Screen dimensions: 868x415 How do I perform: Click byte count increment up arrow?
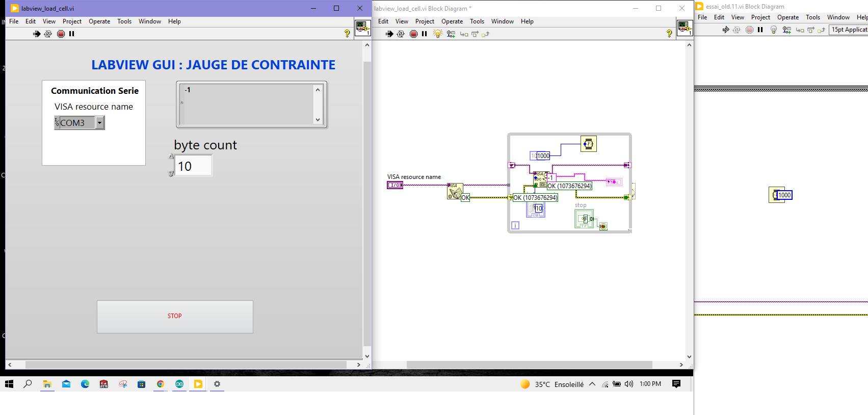pyautogui.click(x=171, y=157)
